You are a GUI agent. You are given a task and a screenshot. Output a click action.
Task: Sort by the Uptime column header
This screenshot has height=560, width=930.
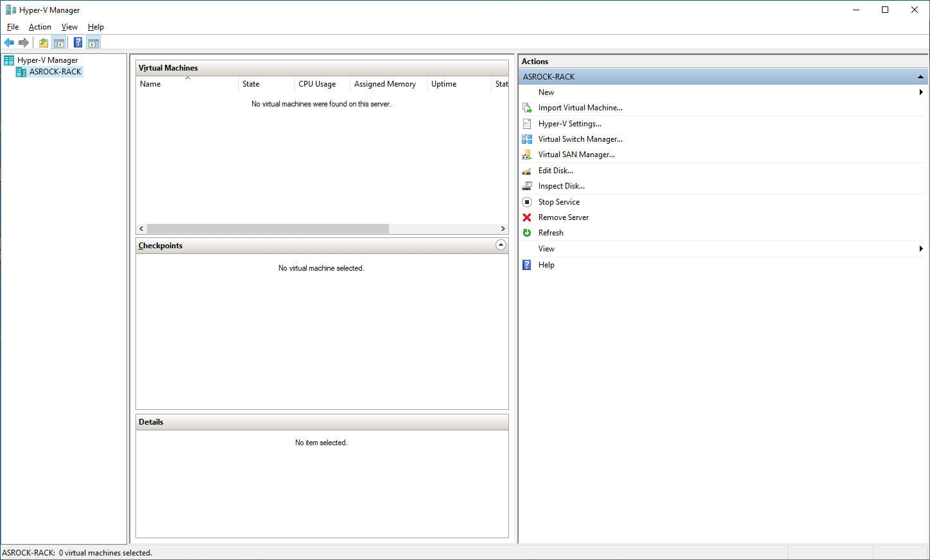[459, 84]
